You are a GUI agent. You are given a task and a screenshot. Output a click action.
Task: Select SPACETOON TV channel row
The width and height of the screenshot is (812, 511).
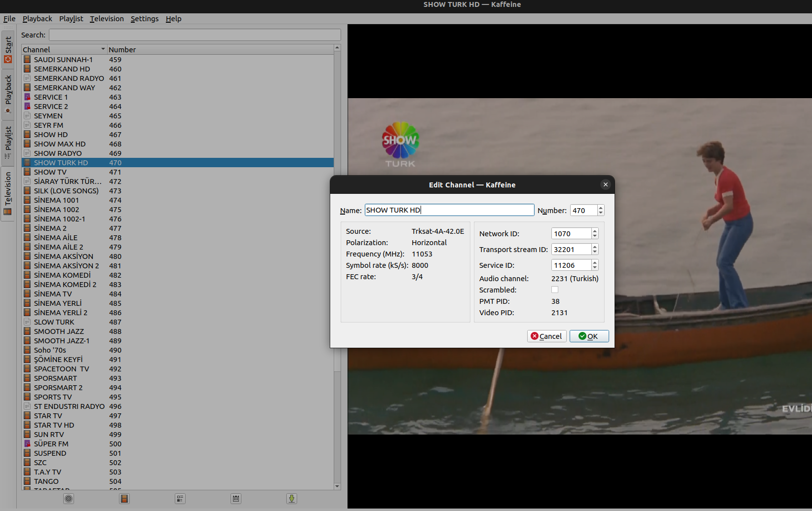tap(178, 368)
